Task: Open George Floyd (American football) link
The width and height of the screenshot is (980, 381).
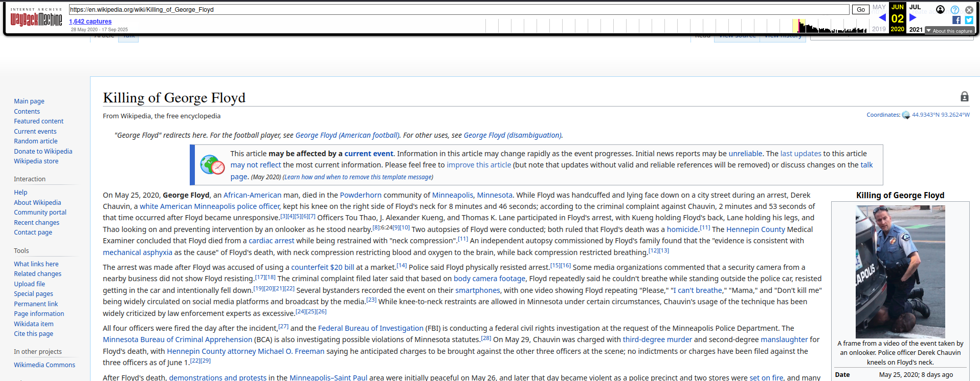Action: click(x=347, y=135)
